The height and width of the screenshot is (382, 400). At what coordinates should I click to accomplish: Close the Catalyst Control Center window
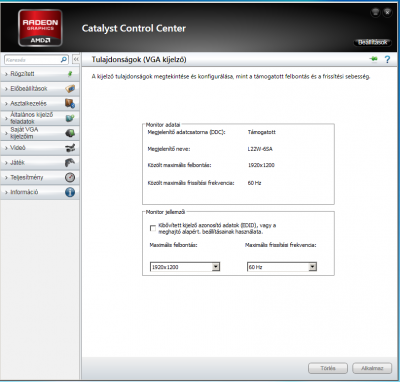[387, 13]
